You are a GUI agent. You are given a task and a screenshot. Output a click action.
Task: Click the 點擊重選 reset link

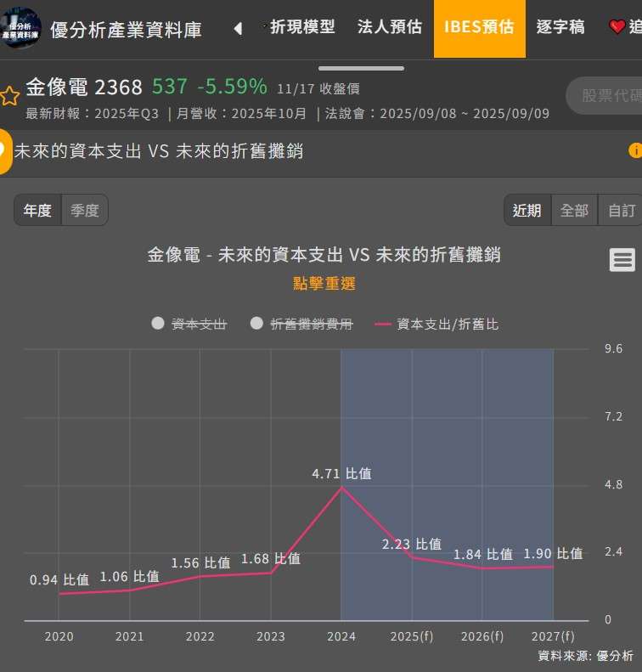pos(324,283)
